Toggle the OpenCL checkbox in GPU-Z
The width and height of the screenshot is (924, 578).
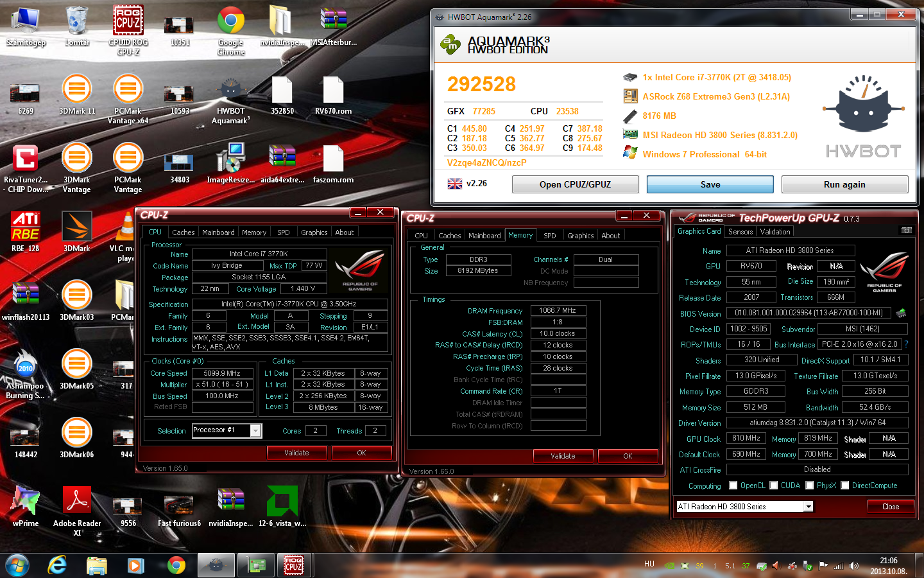pos(733,486)
